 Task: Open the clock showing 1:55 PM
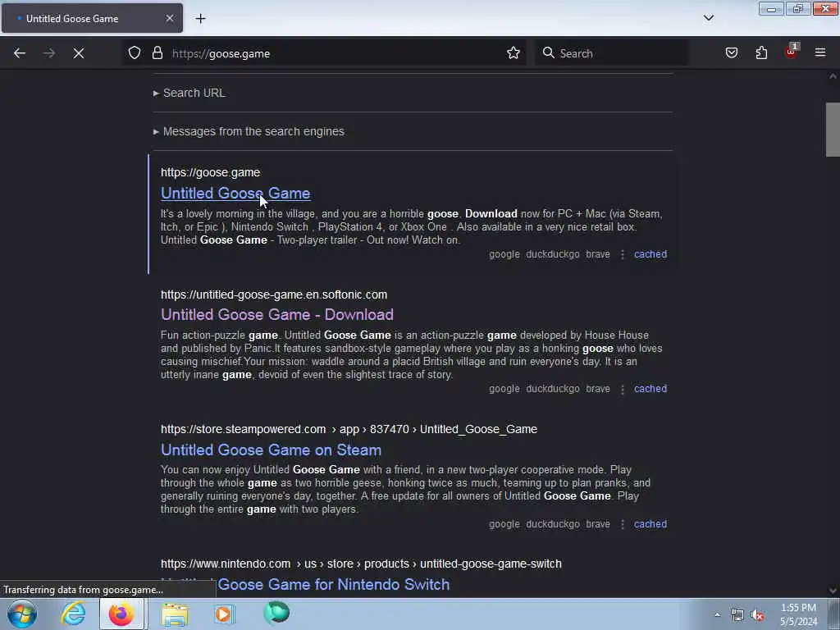[x=799, y=614]
